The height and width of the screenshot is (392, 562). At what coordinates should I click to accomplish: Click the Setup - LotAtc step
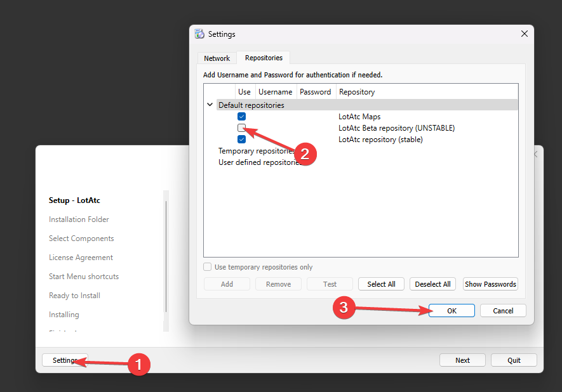tap(74, 200)
